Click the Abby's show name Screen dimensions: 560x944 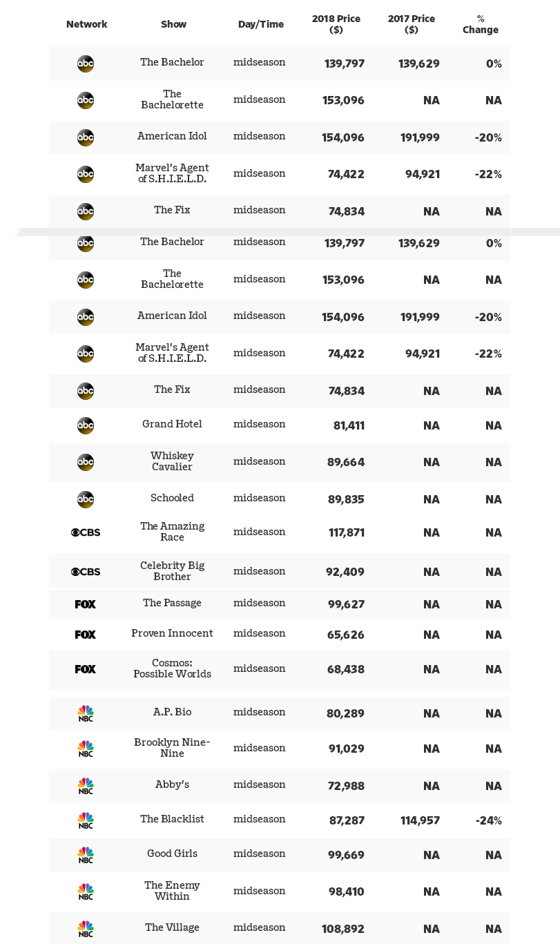point(172,784)
